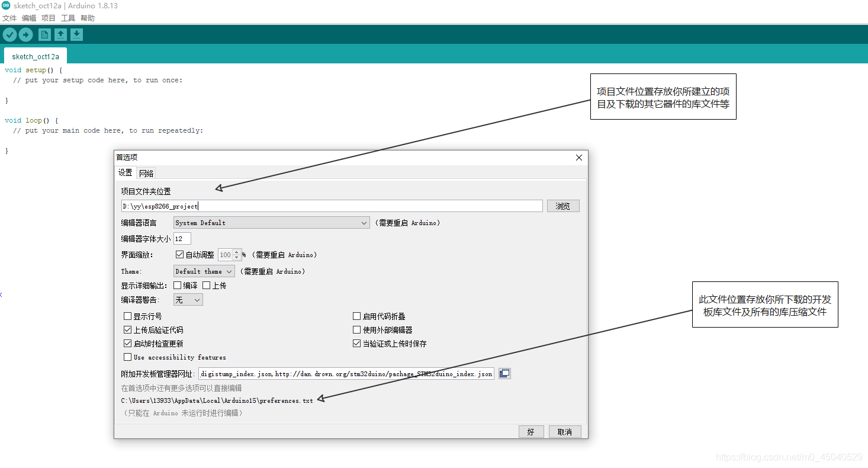Switch to the 网络 tab
The width and height of the screenshot is (868, 468).
click(x=146, y=174)
